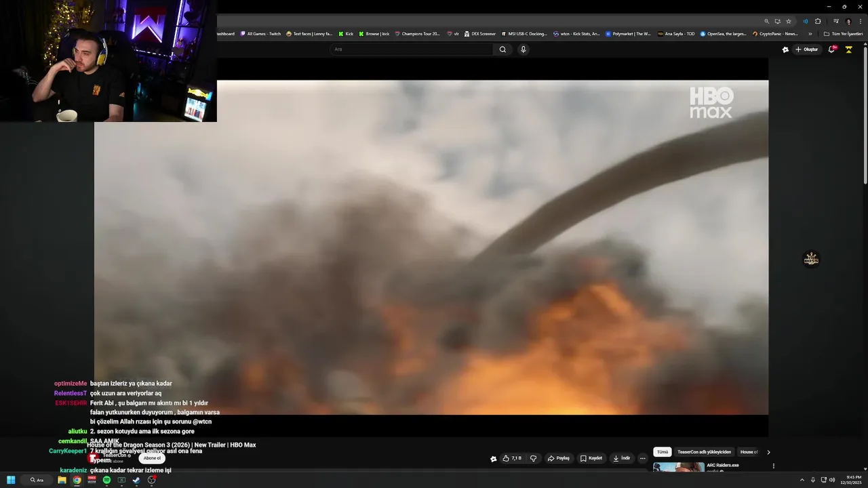Expand the bookmarks overflow chevron
Viewport: 868px width, 488px height.
(810, 34)
